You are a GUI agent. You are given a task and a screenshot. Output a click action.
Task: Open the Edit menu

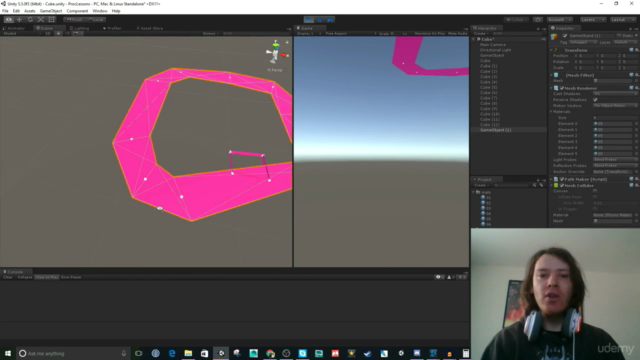[16, 11]
